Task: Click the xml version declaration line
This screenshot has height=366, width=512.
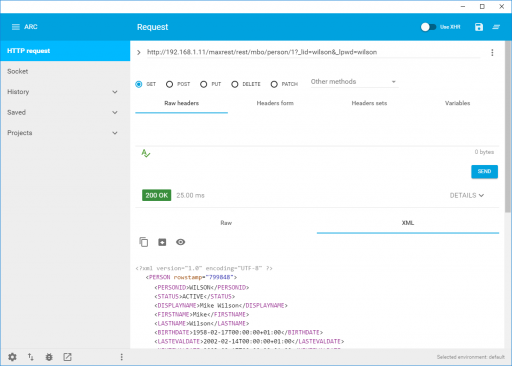Action: [x=204, y=268]
